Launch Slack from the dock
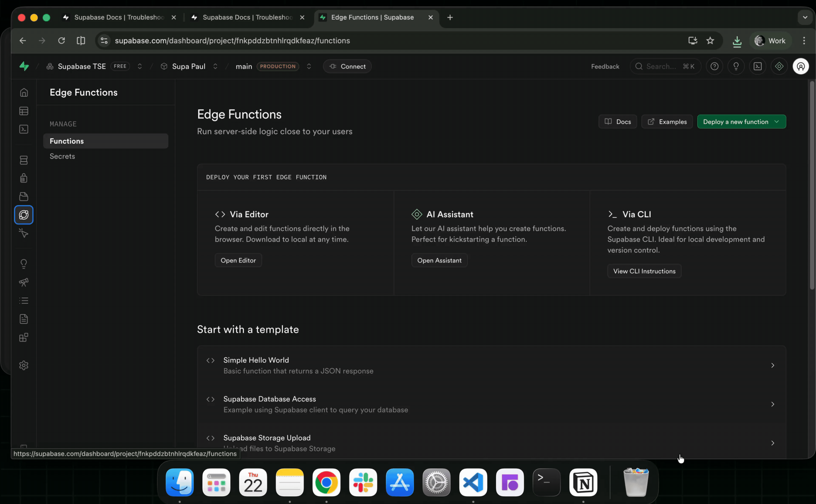Viewport: 816px width, 504px height. point(363,482)
